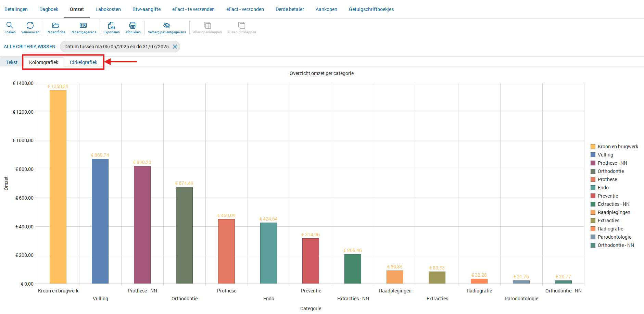Open the Patiëntfiche folder icon
This screenshot has width=644, height=314.
(x=56, y=26)
